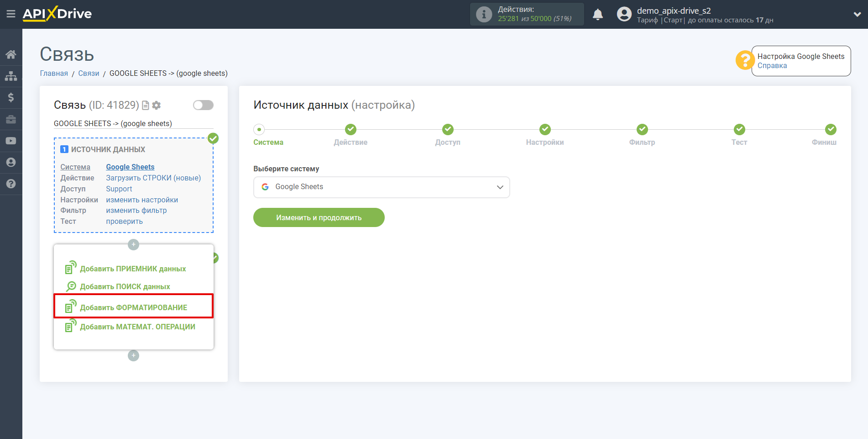Click Загрузить СТРОКИ (новые) action link
This screenshot has width=868, height=439.
[153, 178]
